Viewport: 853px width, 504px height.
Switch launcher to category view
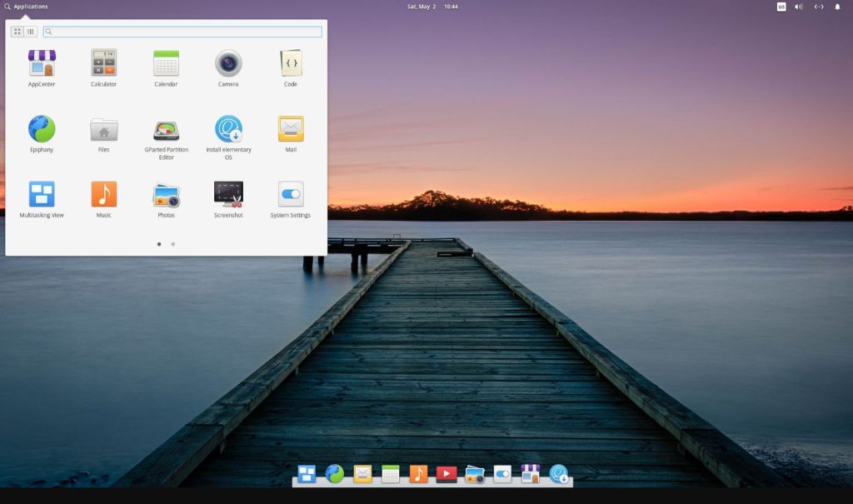tap(30, 32)
